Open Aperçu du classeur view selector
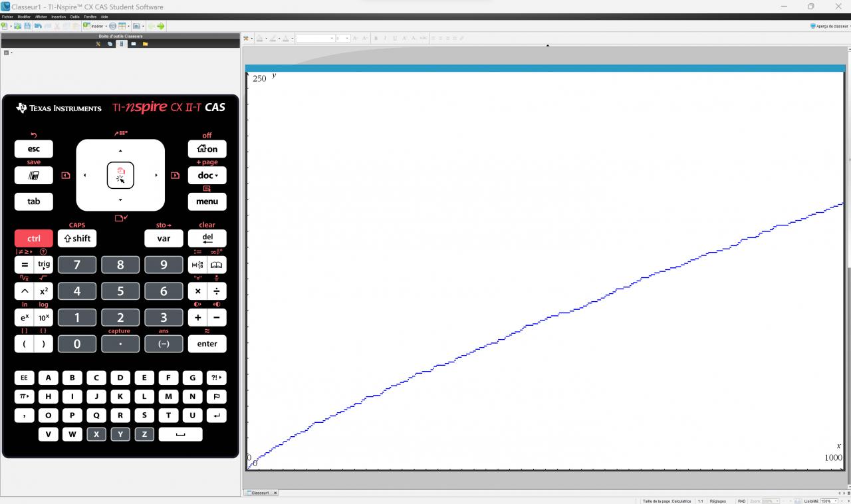The width and height of the screenshot is (851, 504). [x=830, y=26]
